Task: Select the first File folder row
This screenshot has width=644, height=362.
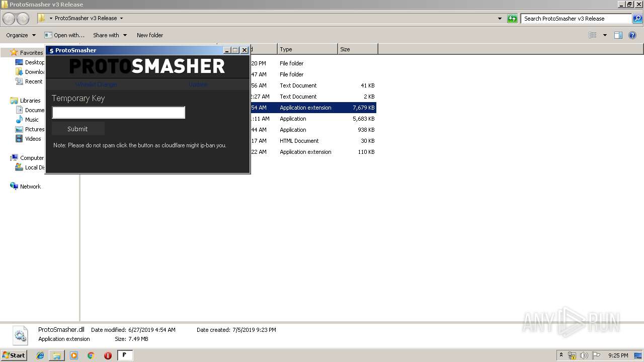Action: tap(313, 63)
